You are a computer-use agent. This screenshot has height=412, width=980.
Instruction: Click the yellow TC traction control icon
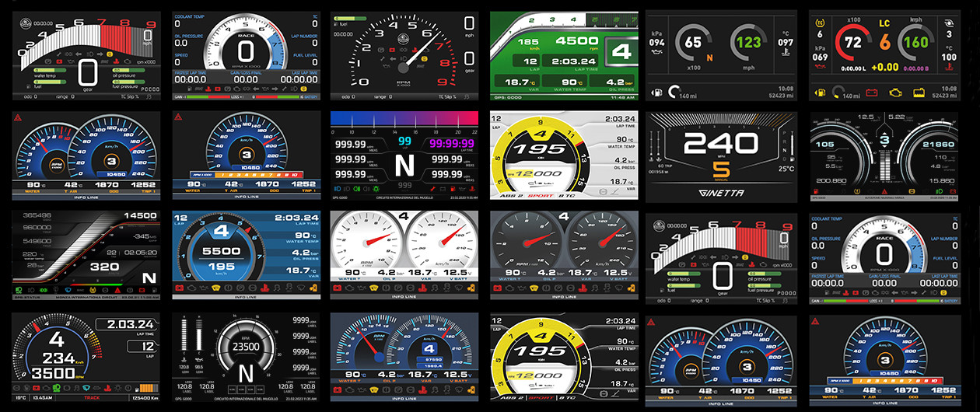coord(819,23)
